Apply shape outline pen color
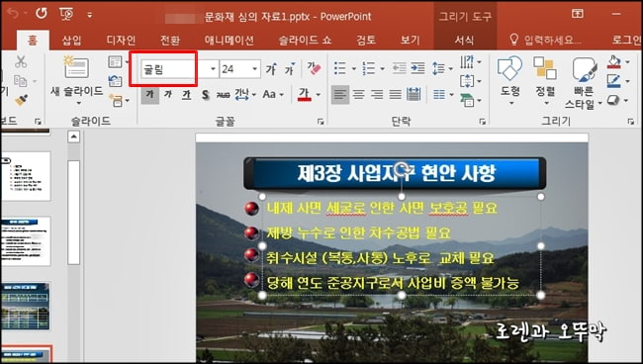 click(x=614, y=81)
